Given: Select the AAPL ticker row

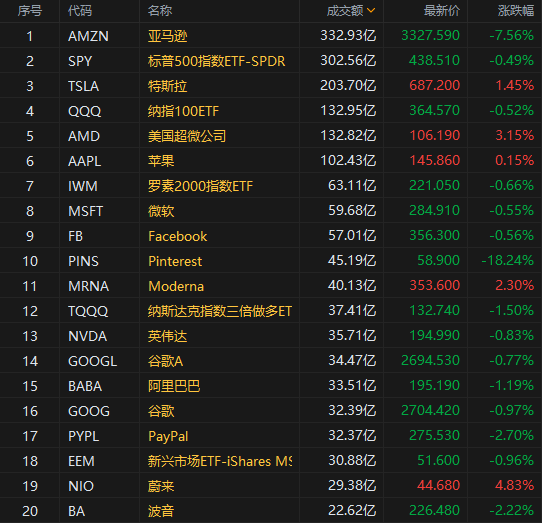Looking at the screenshot, I should (271, 161).
